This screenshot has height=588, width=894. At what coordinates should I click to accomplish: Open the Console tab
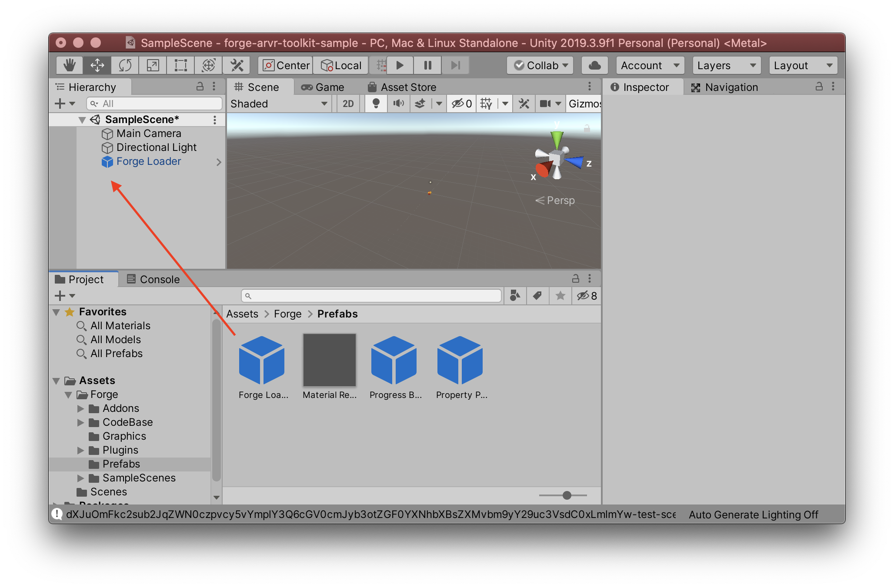point(153,279)
